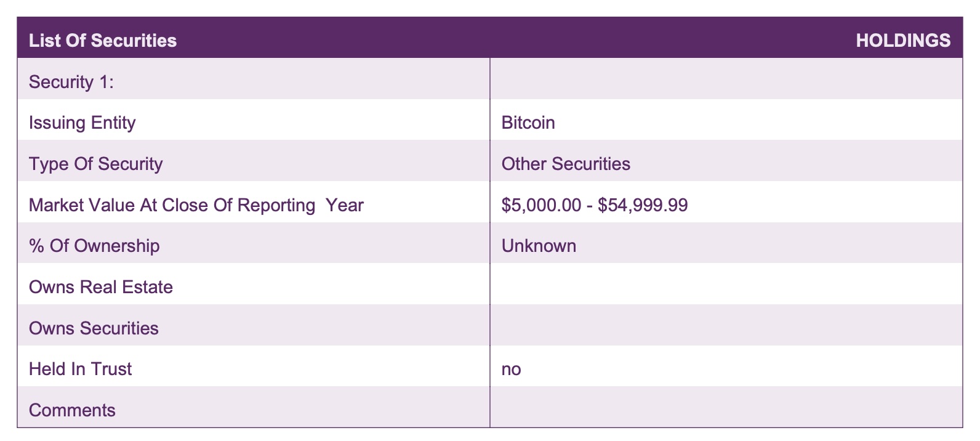
Task: Select the $5,000.00 - $54,999.99 value
Action: coord(595,205)
